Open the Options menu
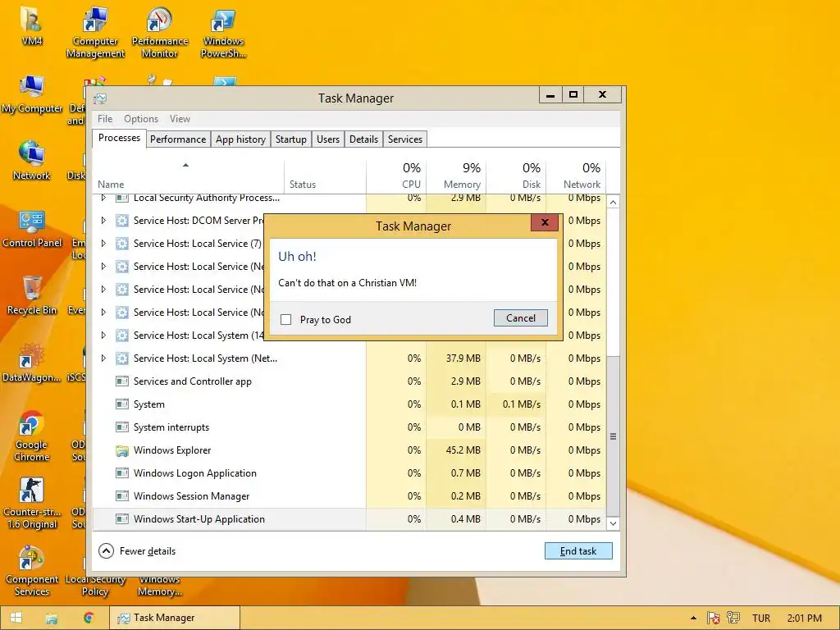This screenshot has width=840, height=630. coord(141,119)
